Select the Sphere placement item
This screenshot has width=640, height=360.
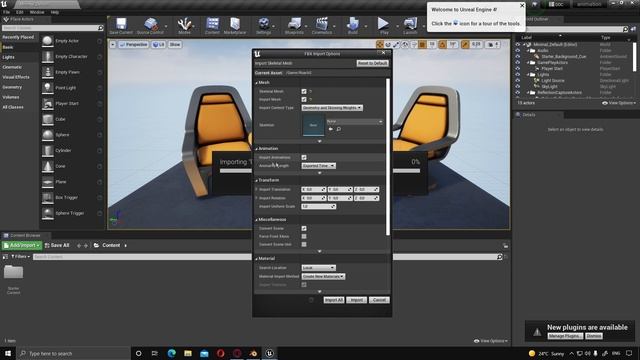(x=72, y=135)
